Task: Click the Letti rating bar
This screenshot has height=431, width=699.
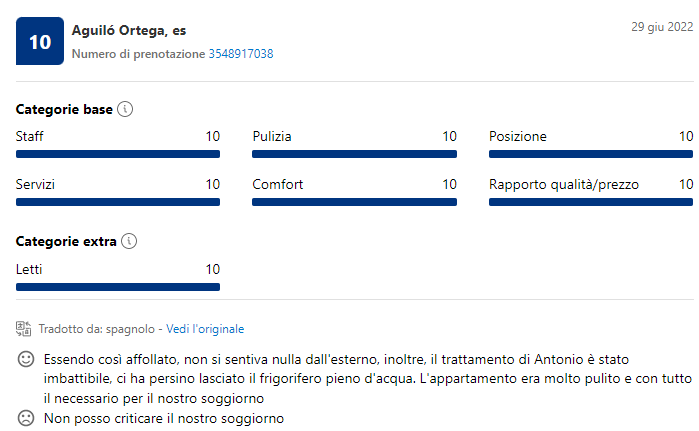Action: click(118, 287)
